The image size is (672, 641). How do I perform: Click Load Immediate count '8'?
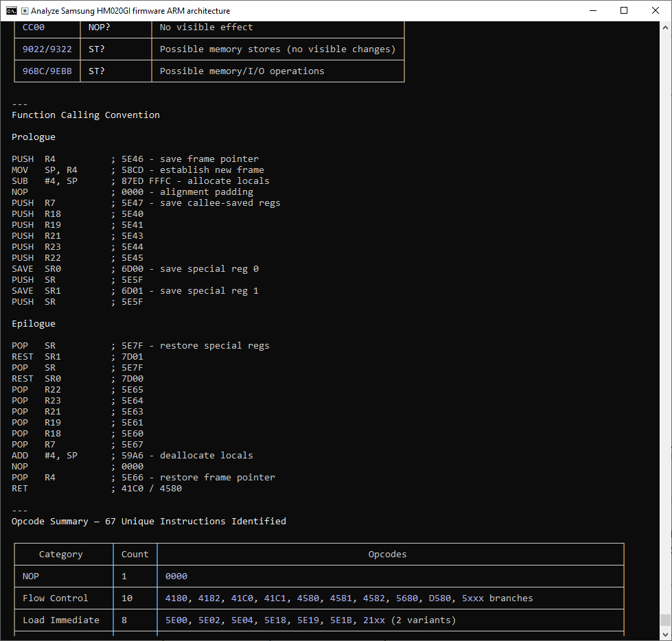(x=124, y=620)
